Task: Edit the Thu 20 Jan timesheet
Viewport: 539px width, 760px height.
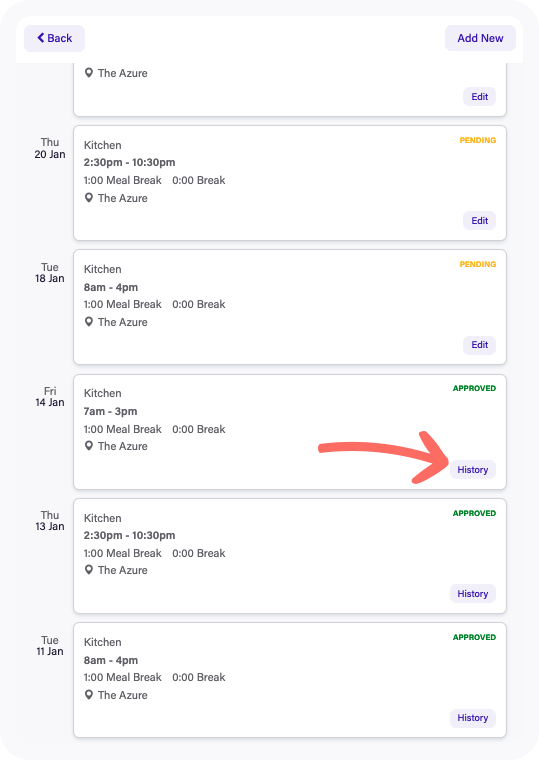Action: click(479, 221)
